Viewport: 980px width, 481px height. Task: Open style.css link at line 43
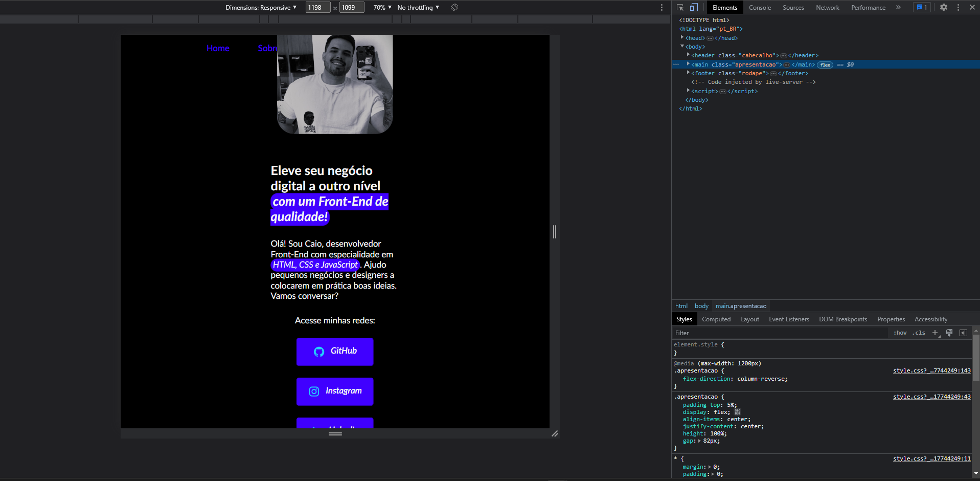point(931,397)
